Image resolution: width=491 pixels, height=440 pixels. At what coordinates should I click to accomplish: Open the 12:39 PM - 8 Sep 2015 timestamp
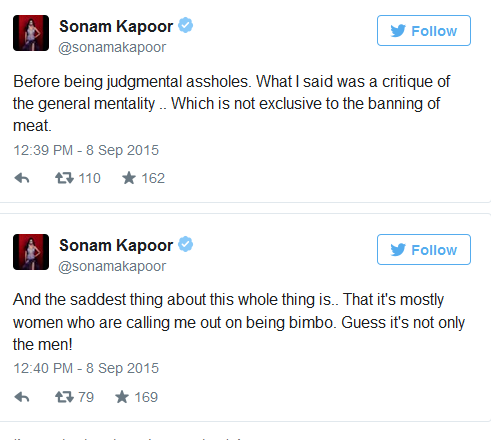tap(86, 150)
